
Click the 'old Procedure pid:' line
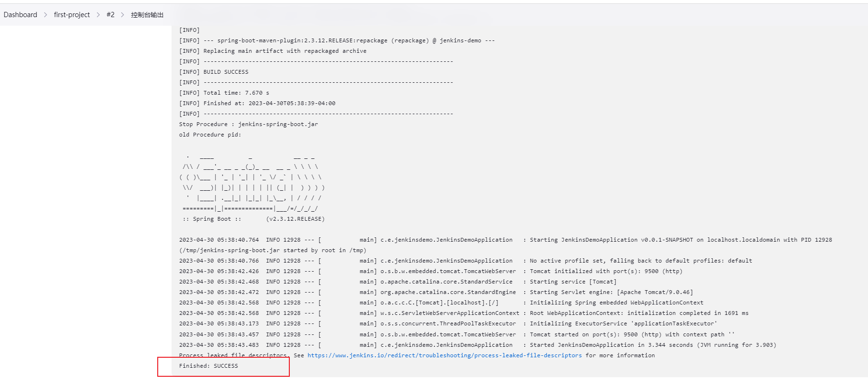(210, 135)
